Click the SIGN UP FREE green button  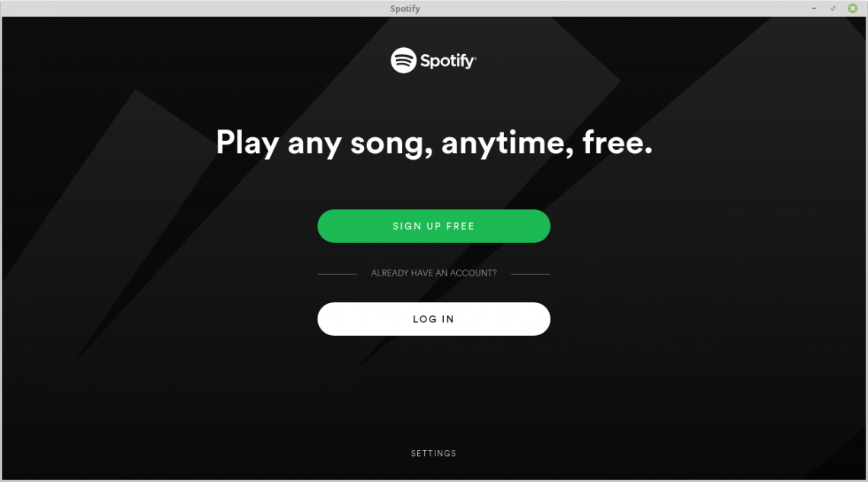coord(433,226)
